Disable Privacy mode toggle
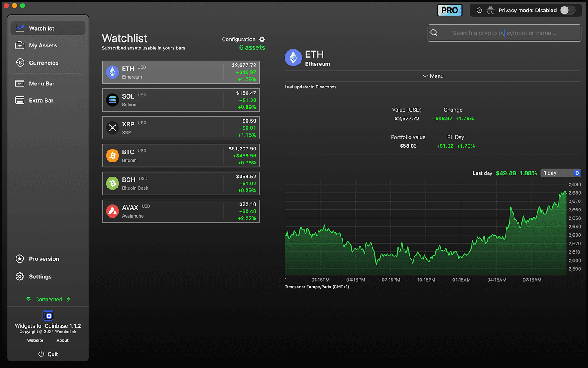Image resolution: width=588 pixels, height=368 pixels. click(x=568, y=10)
